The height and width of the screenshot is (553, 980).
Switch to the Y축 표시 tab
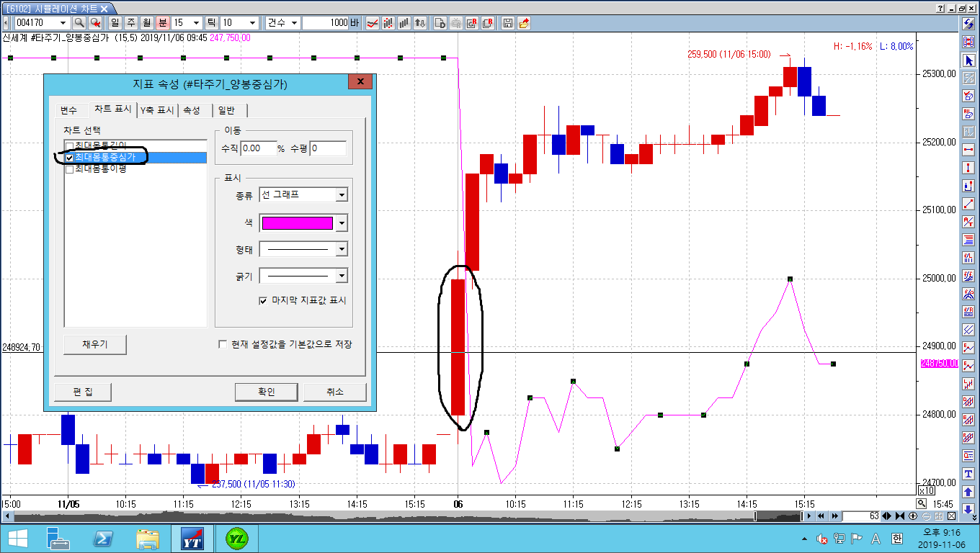[156, 110]
